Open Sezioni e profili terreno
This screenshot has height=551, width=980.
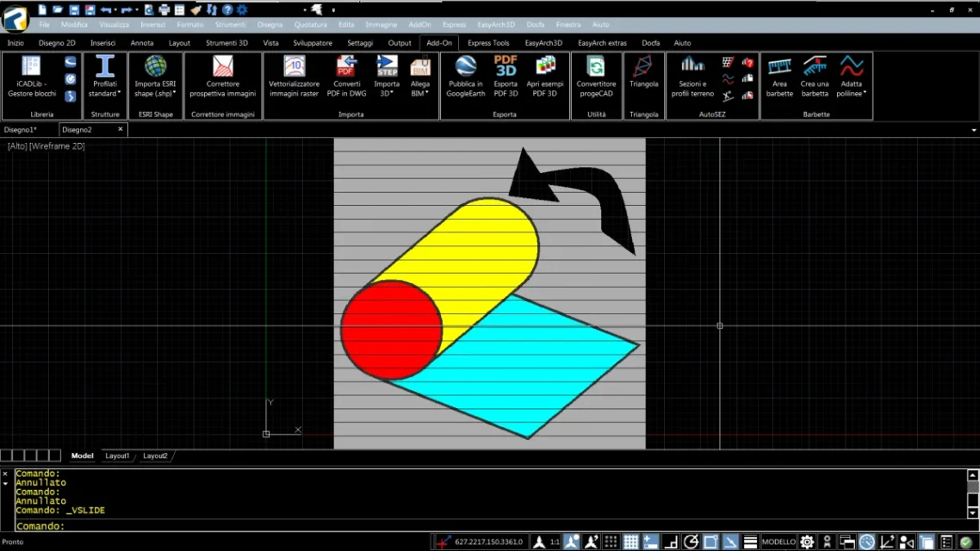click(692, 77)
